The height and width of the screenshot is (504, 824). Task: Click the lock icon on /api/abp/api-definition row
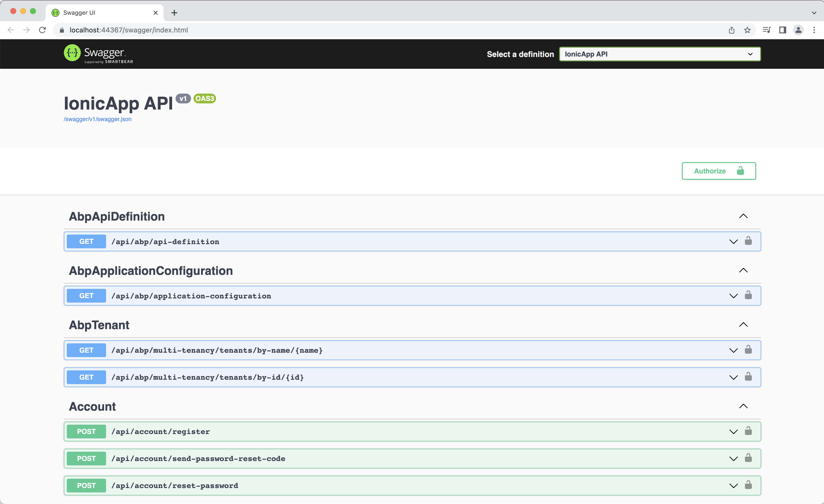coord(748,241)
